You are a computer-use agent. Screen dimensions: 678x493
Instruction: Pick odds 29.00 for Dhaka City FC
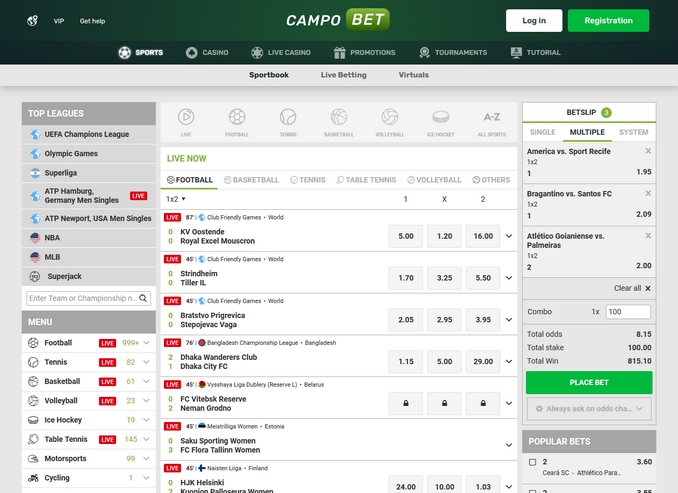click(x=483, y=362)
